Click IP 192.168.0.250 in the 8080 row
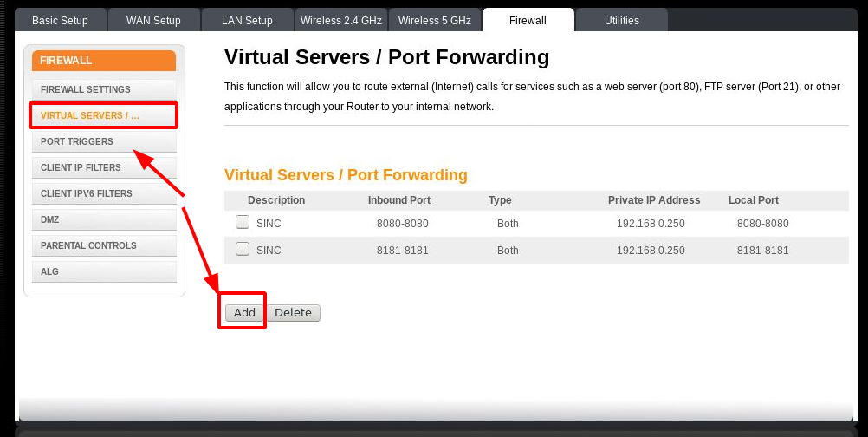 coord(651,224)
